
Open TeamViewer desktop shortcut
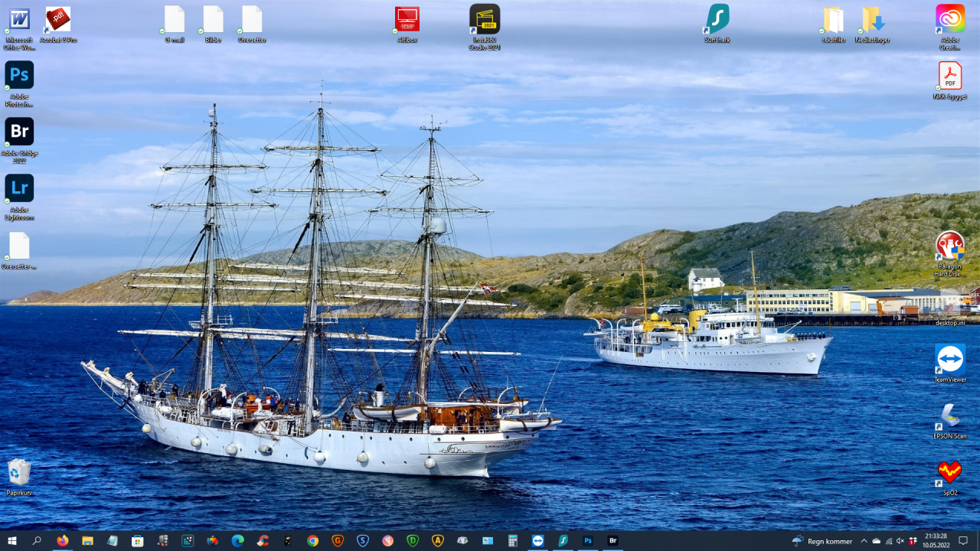point(950,359)
